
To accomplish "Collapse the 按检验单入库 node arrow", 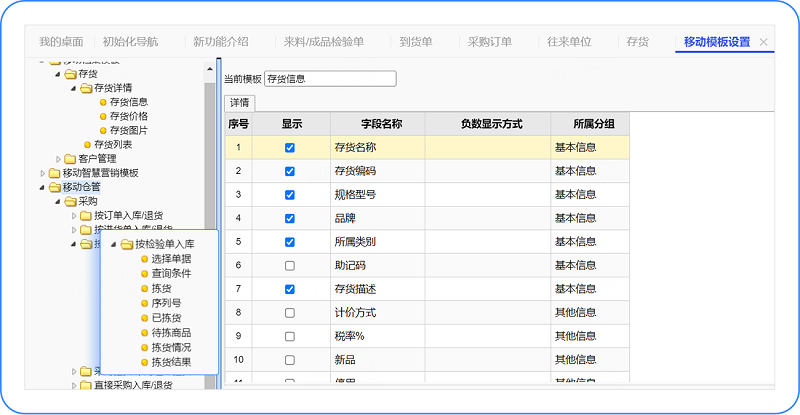I will coord(114,245).
